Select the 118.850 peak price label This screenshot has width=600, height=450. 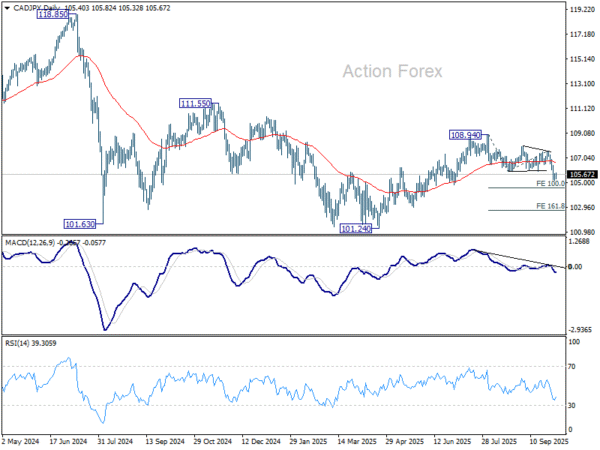pyautogui.click(x=53, y=16)
